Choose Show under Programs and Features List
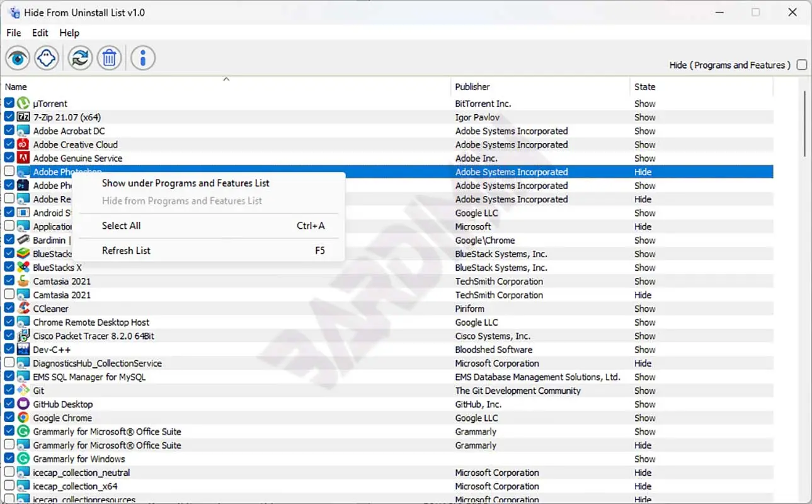Image resolution: width=812 pixels, height=504 pixels. (x=186, y=183)
